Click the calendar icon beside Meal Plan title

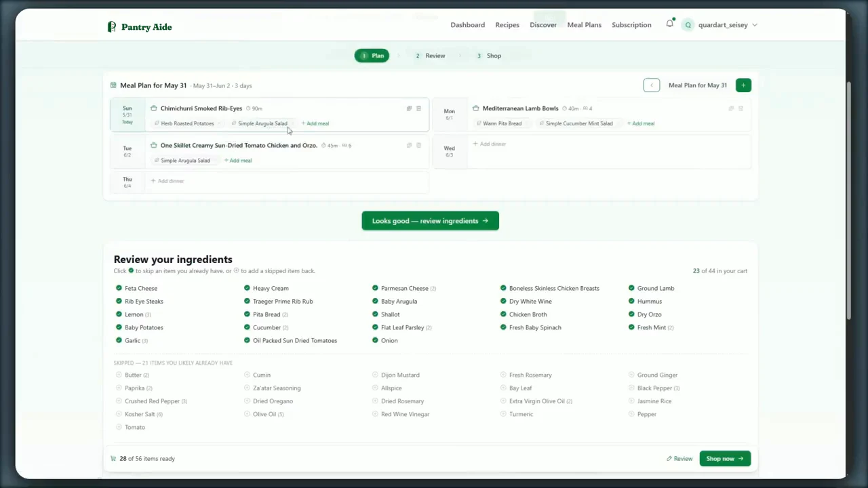[x=113, y=85]
